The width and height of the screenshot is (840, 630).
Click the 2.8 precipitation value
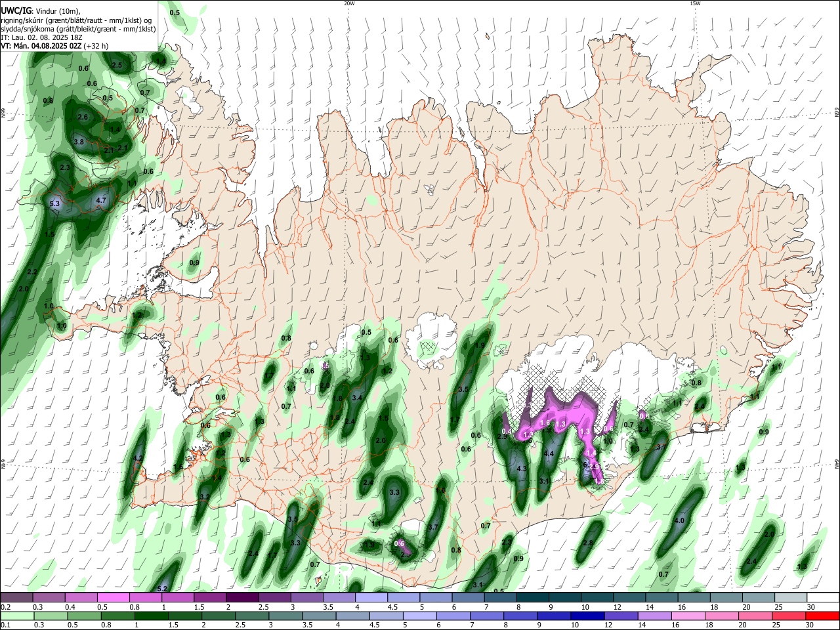588,543
